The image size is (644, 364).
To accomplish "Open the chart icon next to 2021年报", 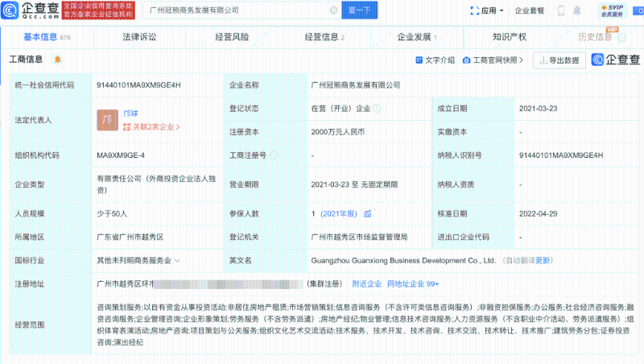I will tap(367, 214).
